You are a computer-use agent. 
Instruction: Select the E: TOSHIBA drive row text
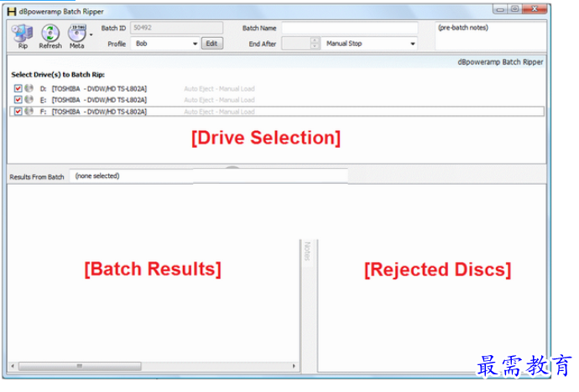click(x=93, y=100)
